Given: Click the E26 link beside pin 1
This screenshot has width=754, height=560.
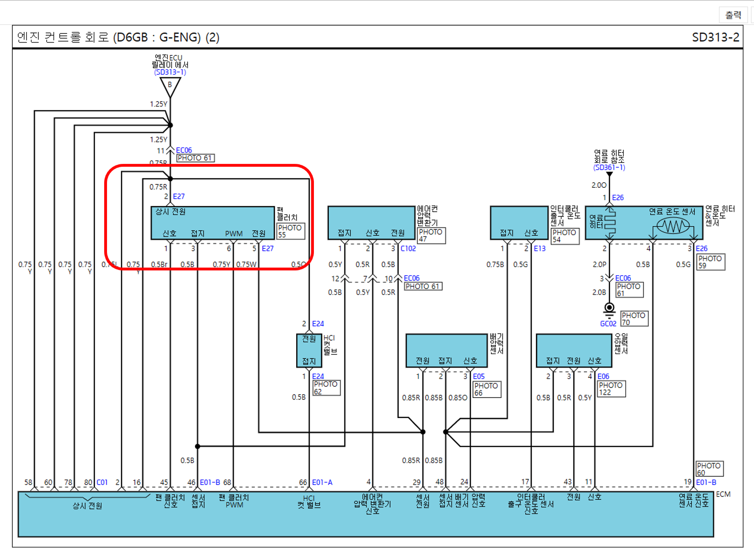Looking at the screenshot, I should point(618,197).
